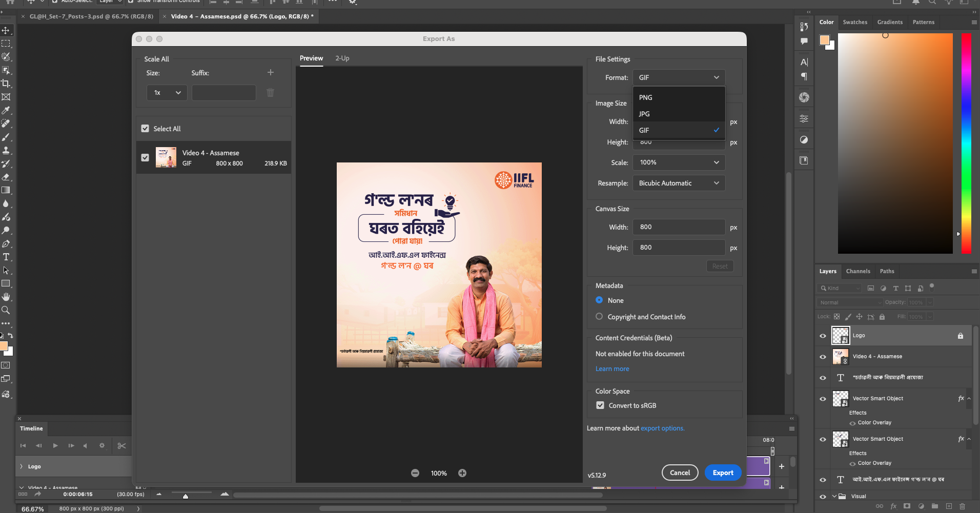Select the Dodge tool
The width and height of the screenshot is (980, 513).
[x=6, y=230]
